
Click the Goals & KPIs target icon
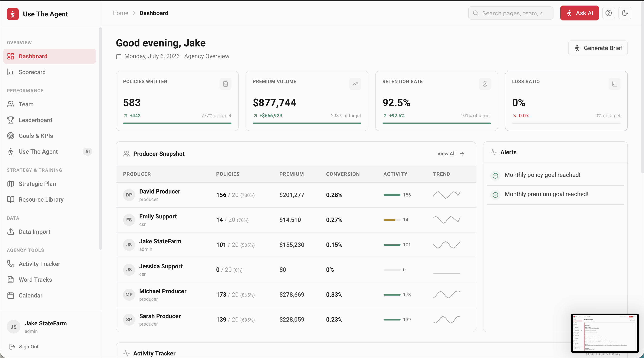10,136
